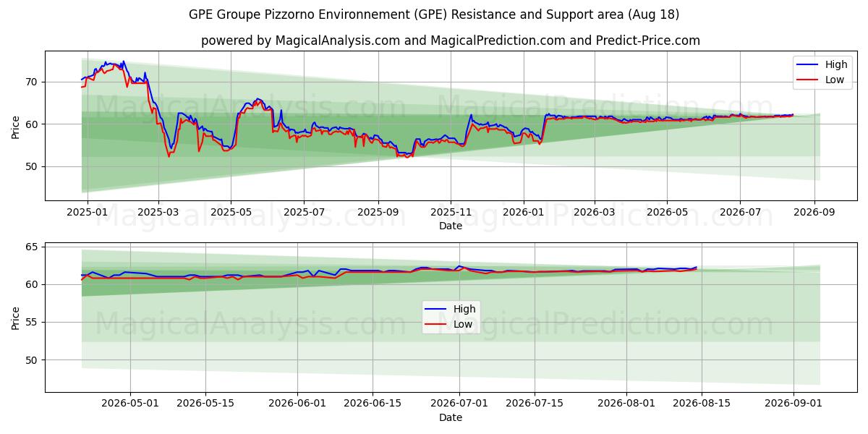Viewport: 868px width, 434px height.
Task: Click the 2026-05 tick label
Action: click(x=666, y=212)
